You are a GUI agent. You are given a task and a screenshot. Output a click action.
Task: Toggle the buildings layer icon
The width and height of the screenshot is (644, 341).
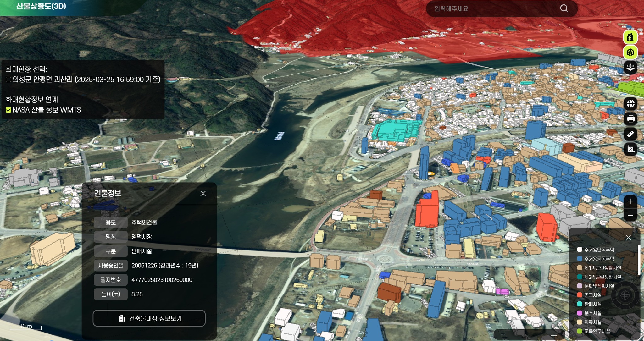coord(630,37)
